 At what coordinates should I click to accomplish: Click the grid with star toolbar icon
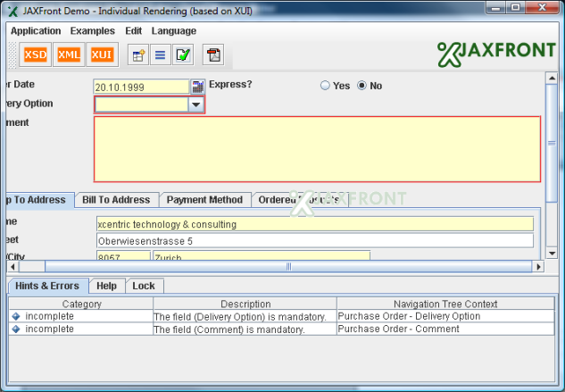pyautogui.click(x=138, y=55)
